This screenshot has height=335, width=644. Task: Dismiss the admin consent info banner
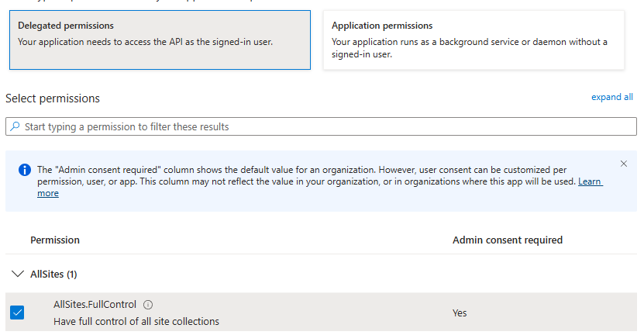click(x=624, y=164)
